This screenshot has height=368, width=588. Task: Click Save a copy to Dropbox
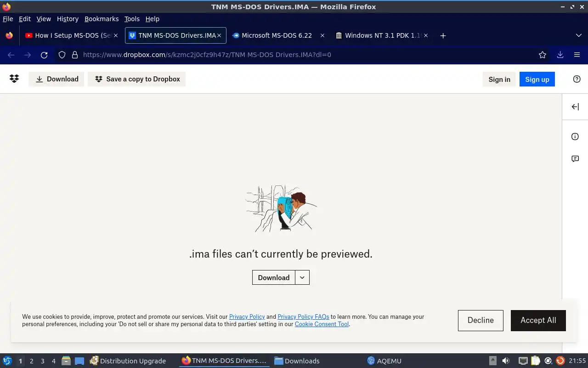(x=137, y=79)
